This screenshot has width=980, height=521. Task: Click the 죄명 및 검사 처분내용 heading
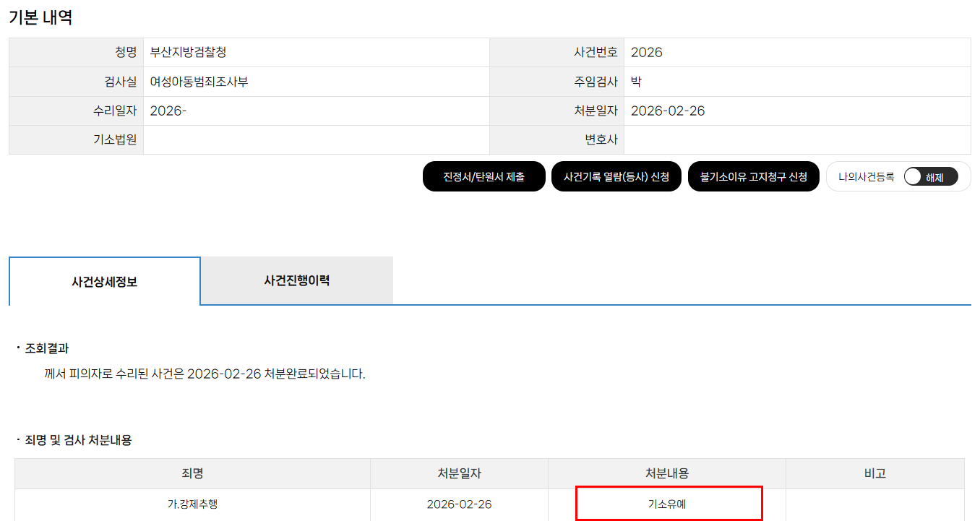pos(78,439)
